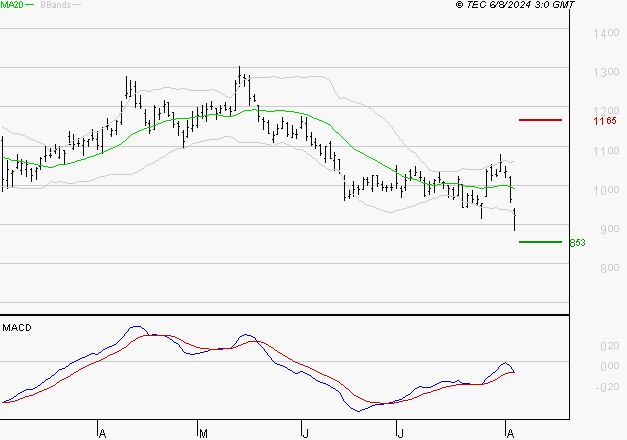The height and width of the screenshot is (440, 627).
Task: Click the 900 price axis label
Action: click(x=610, y=229)
